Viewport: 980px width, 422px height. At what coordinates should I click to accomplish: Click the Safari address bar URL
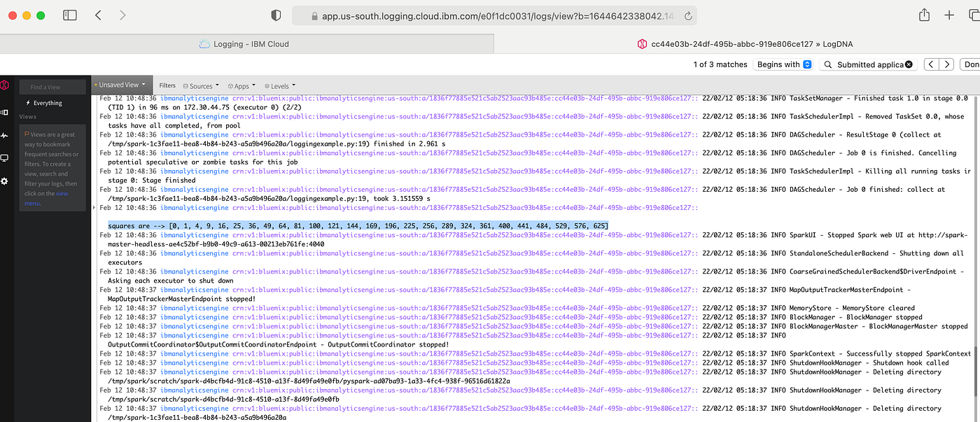(493, 15)
